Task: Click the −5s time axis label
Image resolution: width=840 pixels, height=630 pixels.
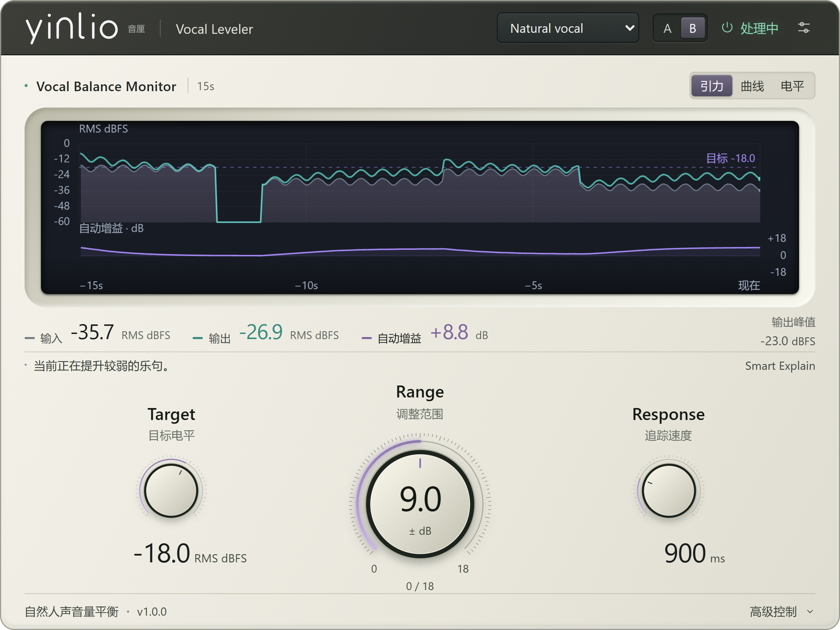Action: click(x=533, y=285)
